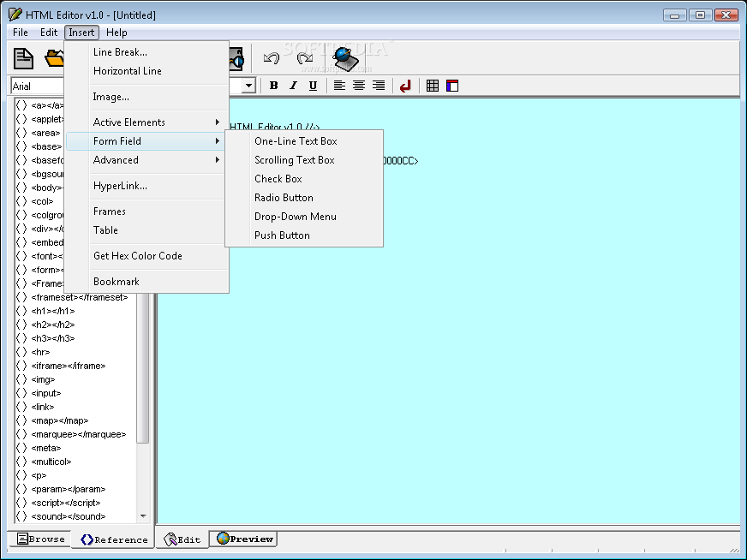Select the <map></map> tag
The width and height of the screenshot is (747, 560).
pyautogui.click(x=60, y=421)
